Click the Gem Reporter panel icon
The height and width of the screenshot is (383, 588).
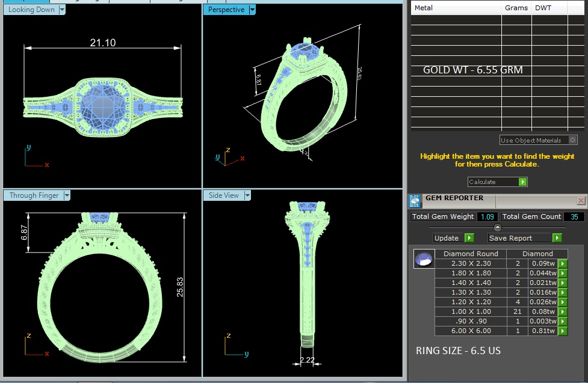tap(415, 200)
